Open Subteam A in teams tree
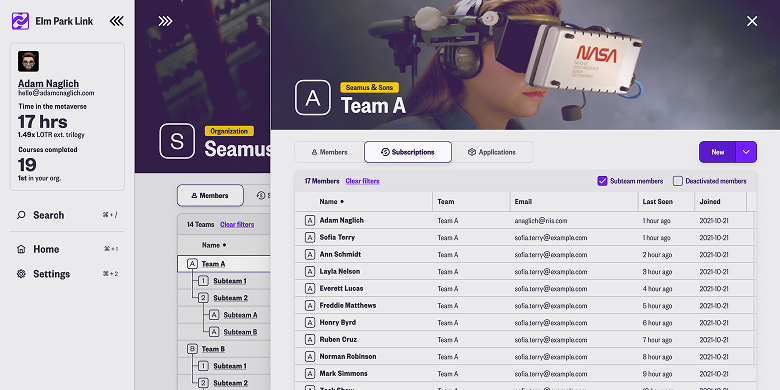The width and height of the screenshot is (780, 390). [240, 315]
